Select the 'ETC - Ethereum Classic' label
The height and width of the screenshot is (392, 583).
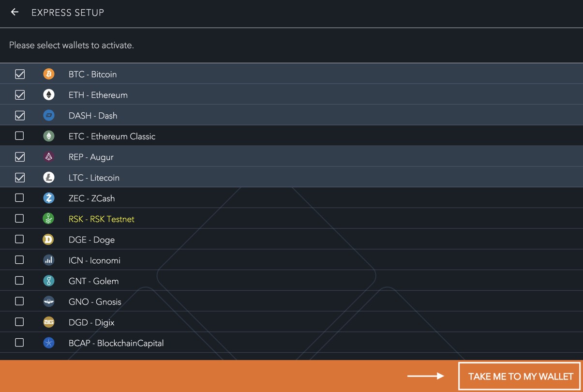coord(112,136)
